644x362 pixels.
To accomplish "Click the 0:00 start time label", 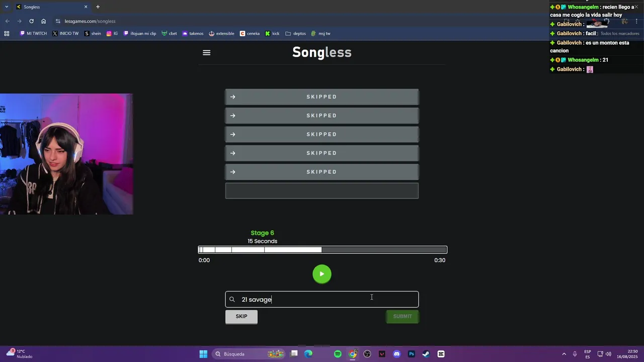I will coord(204,260).
